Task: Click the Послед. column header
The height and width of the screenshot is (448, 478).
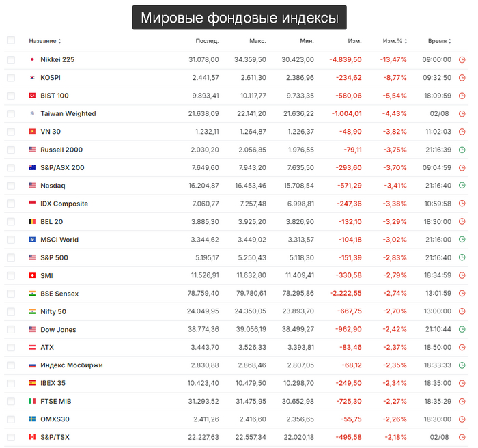Action: (207, 41)
